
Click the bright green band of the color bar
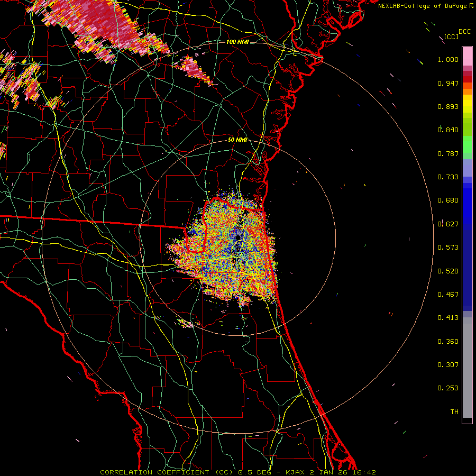click(x=467, y=144)
